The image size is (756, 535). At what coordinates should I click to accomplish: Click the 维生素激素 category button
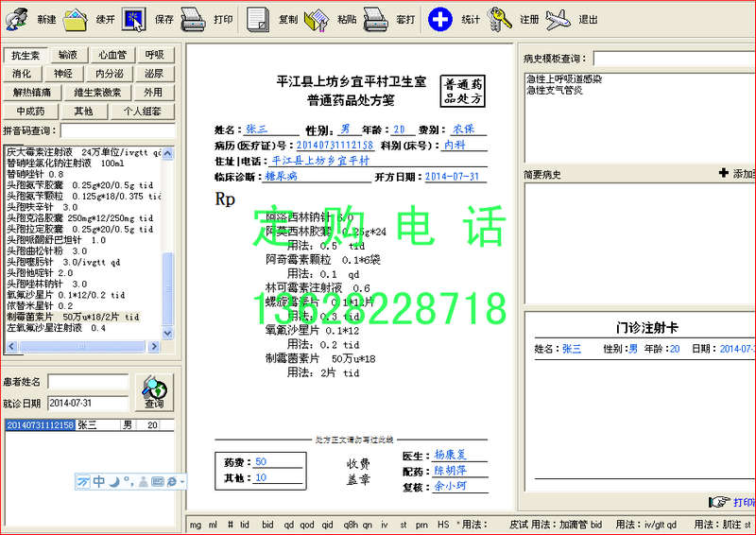coord(97,93)
